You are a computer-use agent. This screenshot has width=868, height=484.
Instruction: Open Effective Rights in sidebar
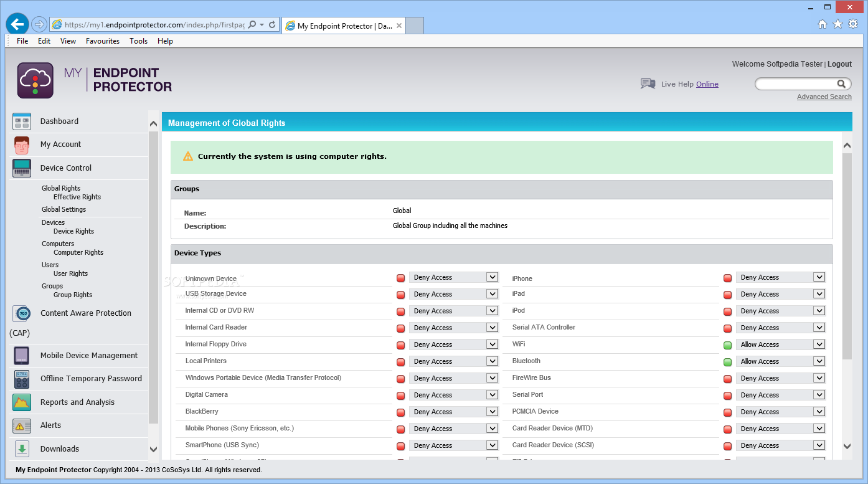tap(77, 197)
